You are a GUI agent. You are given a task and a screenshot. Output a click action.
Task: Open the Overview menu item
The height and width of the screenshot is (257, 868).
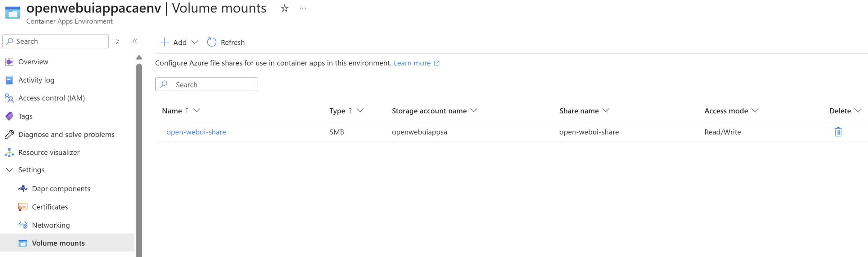[x=33, y=62]
